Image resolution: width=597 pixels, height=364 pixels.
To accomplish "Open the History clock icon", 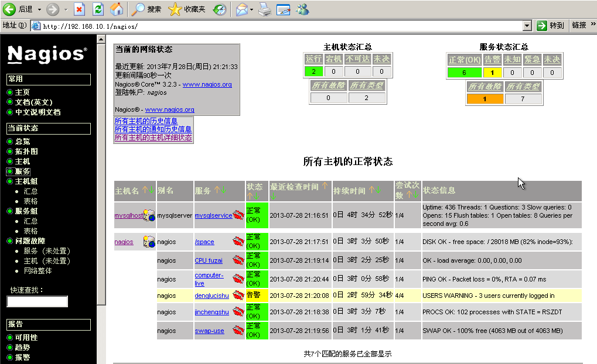I will (220, 9).
